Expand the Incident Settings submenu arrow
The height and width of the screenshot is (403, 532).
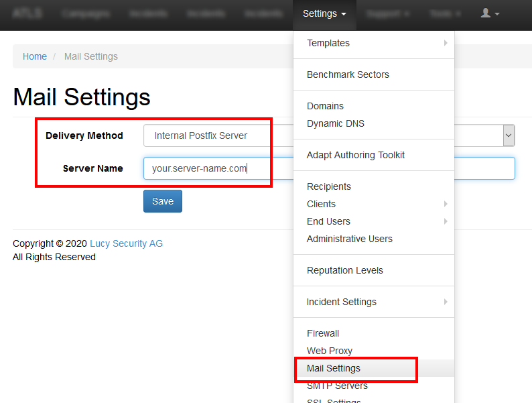446,302
